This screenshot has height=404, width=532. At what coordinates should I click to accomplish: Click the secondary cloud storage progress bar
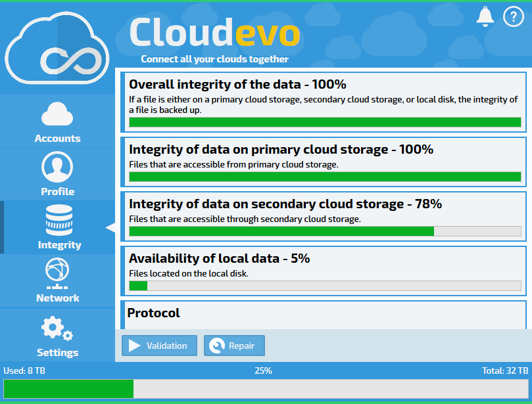(x=325, y=231)
